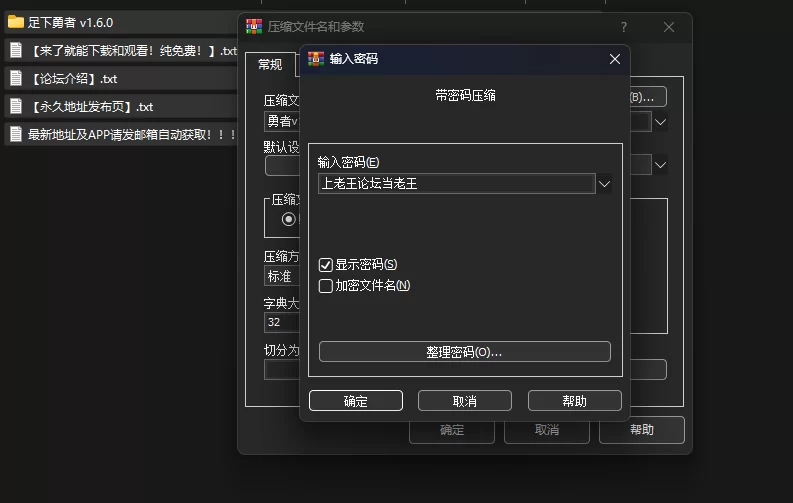This screenshot has width=793, height=503.
Task: Select the radio button under 压缩文件格式
Action: click(x=289, y=219)
